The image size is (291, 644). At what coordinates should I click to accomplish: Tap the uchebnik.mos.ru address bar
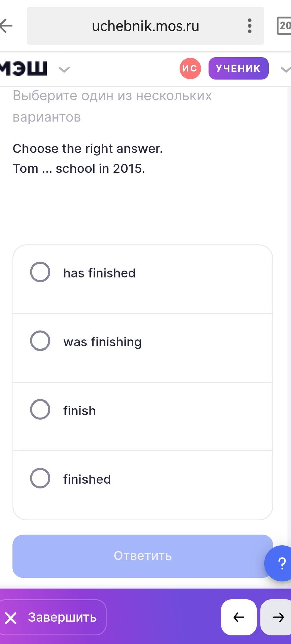[145, 26]
